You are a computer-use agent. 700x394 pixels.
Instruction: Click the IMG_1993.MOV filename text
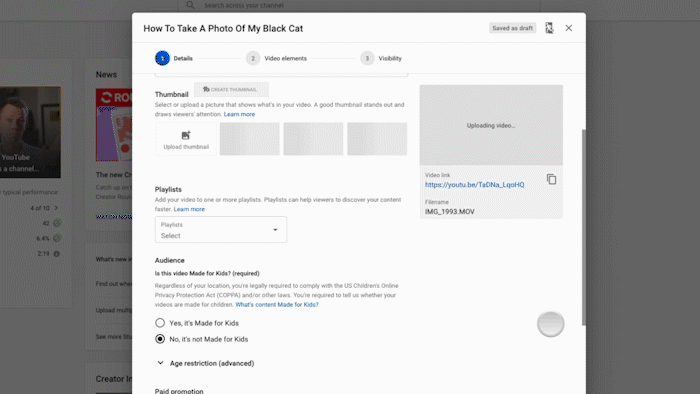[x=450, y=212]
